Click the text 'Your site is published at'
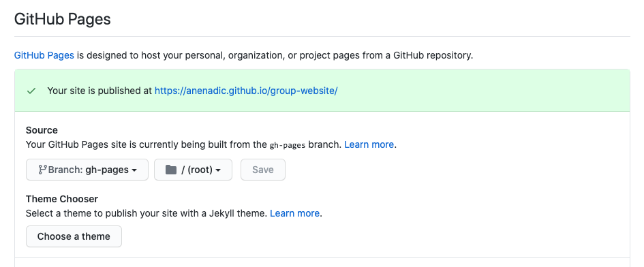Image resolution: width=644 pixels, height=267 pixels. pyautogui.click(x=99, y=91)
